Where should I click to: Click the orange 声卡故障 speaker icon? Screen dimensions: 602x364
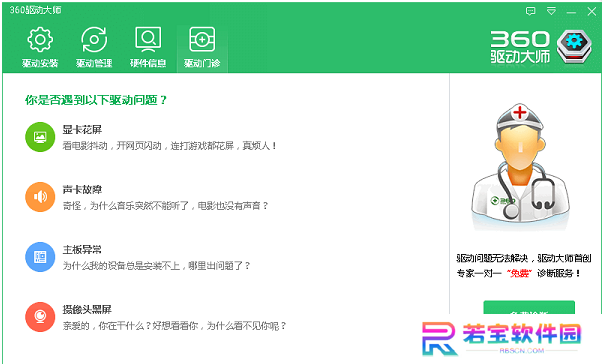pyautogui.click(x=40, y=197)
